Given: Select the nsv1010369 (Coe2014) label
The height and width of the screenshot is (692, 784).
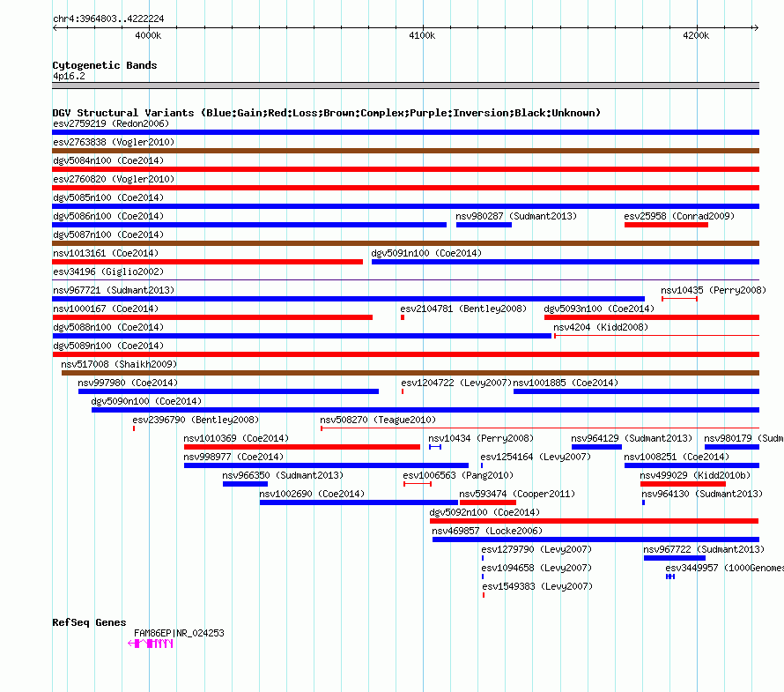Looking at the screenshot, I should [236, 438].
